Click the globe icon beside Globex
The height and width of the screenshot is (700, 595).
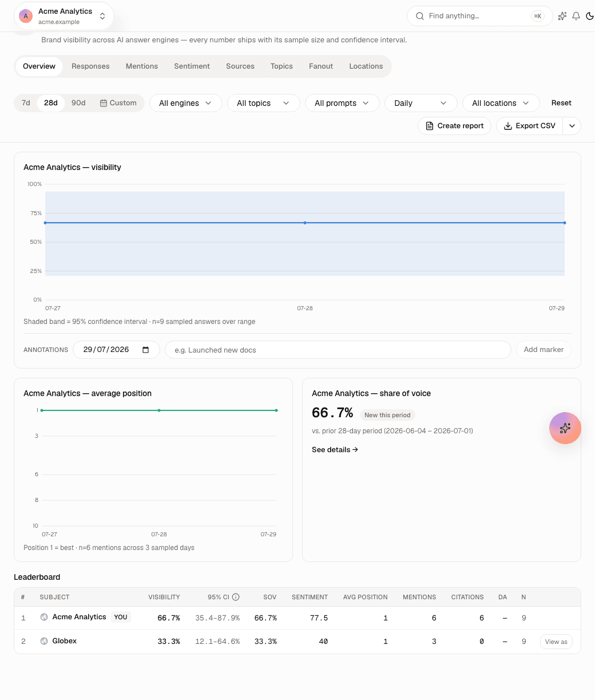point(44,641)
